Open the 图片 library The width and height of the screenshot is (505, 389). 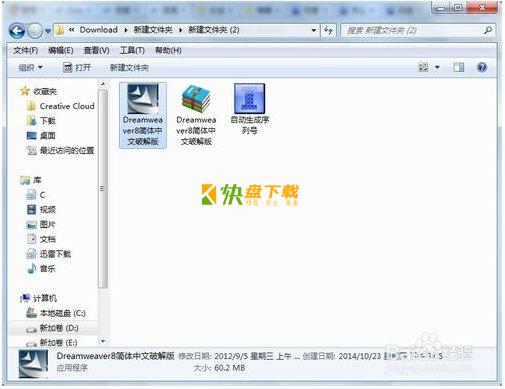(x=41, y=224)
